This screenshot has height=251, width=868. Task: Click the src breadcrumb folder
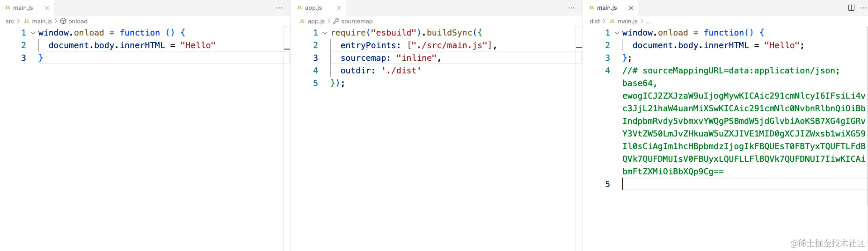coord(10,22)
